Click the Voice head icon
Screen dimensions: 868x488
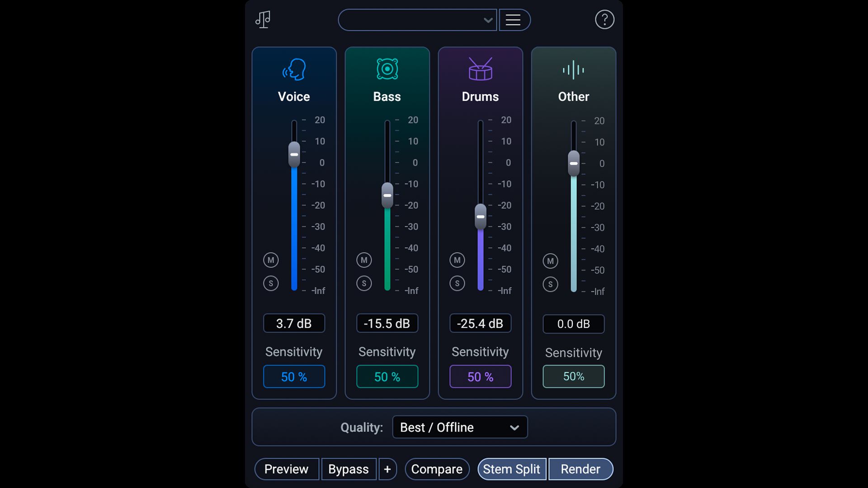294,69
